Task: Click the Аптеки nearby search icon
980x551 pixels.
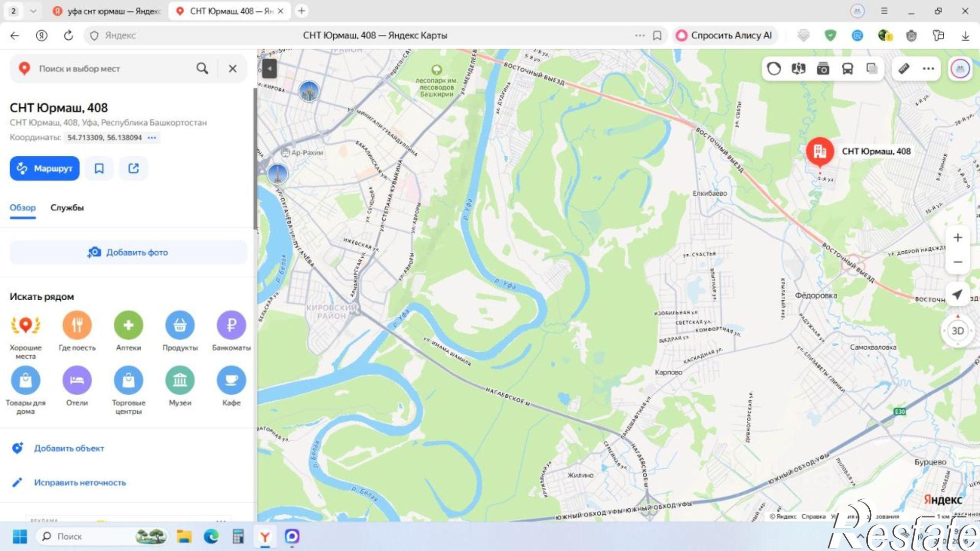Action: point(128,325)
